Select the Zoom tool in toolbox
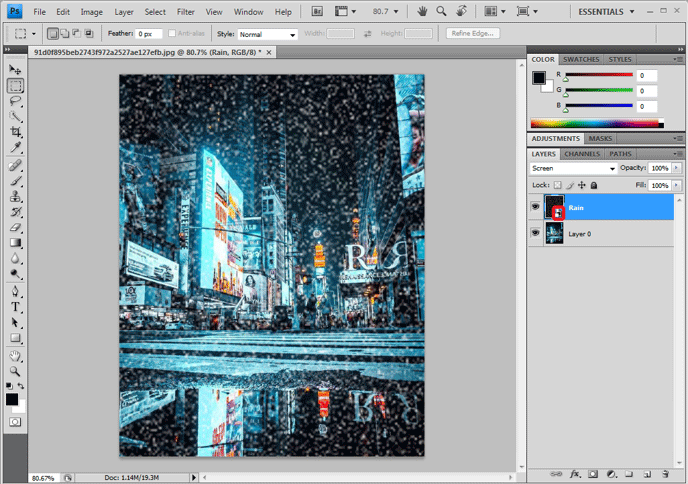The width and height of the screenshot is (688, 484). pos(15,369)
